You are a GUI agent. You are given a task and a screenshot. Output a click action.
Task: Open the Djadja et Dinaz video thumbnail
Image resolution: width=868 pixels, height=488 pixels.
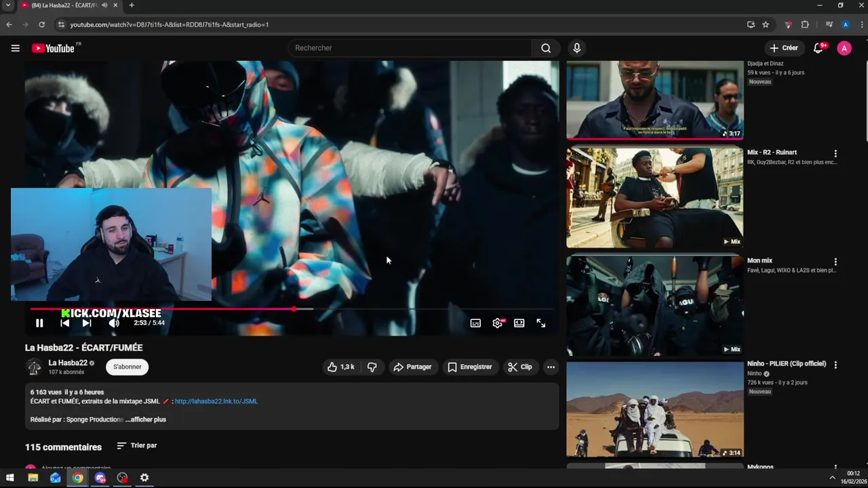click(655, 100)
